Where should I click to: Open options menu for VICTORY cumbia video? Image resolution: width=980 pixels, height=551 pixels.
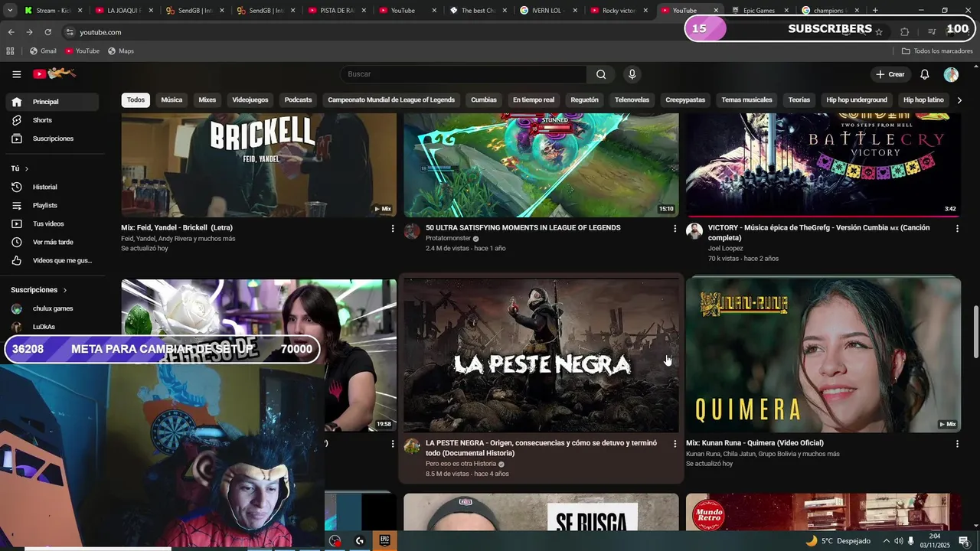coord(957,229)
